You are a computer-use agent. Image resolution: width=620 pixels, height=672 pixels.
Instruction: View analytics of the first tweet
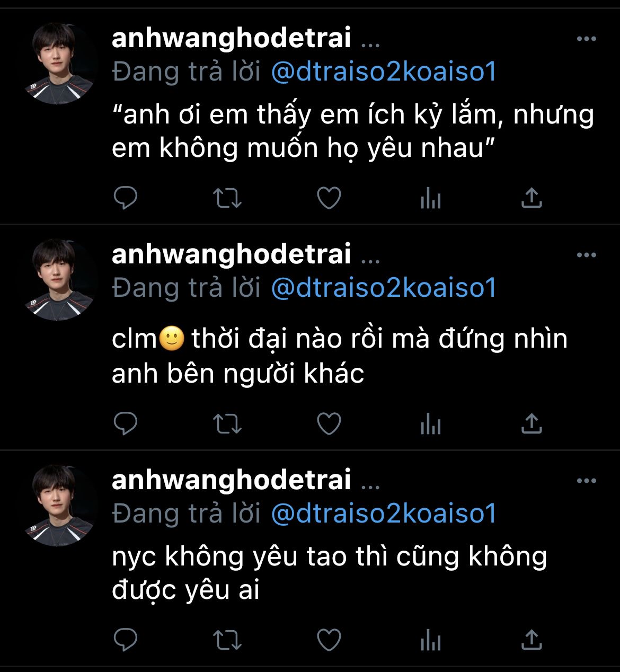(x=430, y=199)
